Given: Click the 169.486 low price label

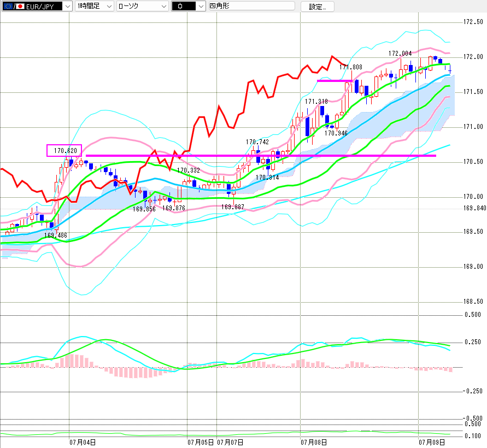Looking at the screenshot, I should 56,235.
